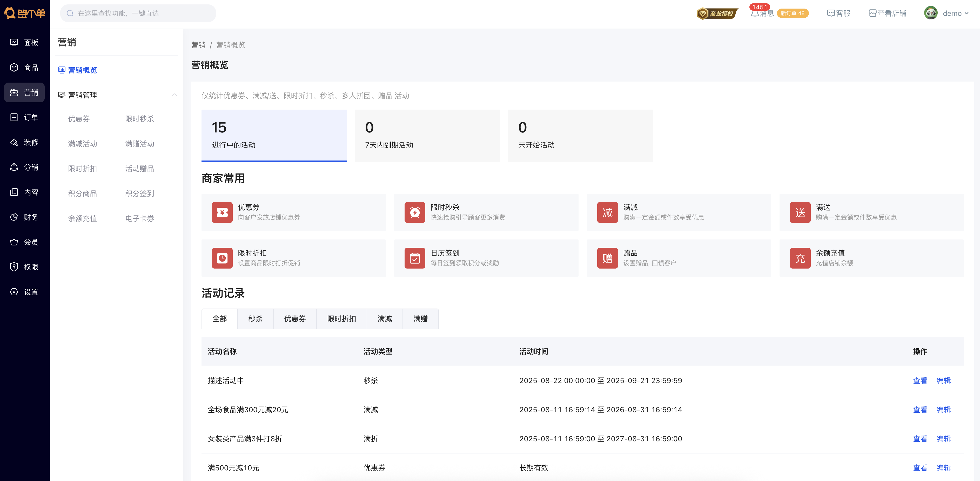The height and width of the screenshot is (481, 980).
Task: Click the 余额充值 balance recharge icon
Action: (x=800, y=258)
